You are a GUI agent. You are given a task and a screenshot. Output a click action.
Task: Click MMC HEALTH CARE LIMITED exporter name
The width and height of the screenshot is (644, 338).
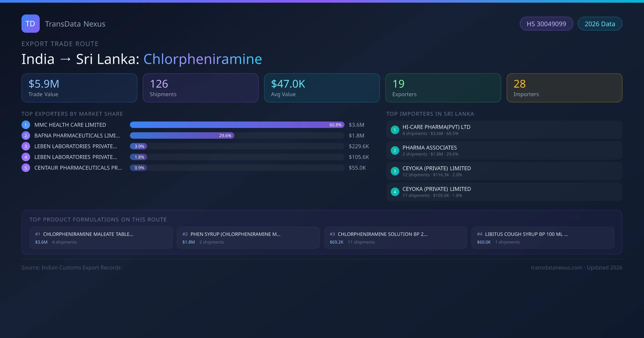tap(70, 125)
